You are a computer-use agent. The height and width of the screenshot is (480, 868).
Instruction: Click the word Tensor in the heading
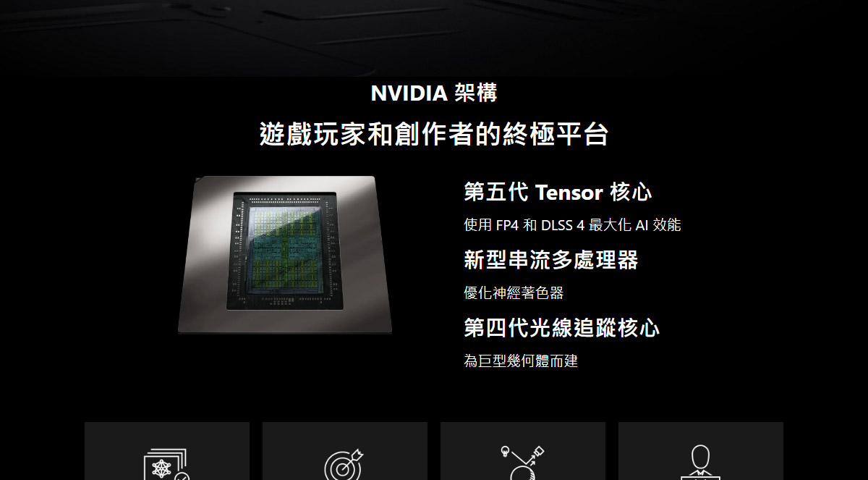coord(569,193)
